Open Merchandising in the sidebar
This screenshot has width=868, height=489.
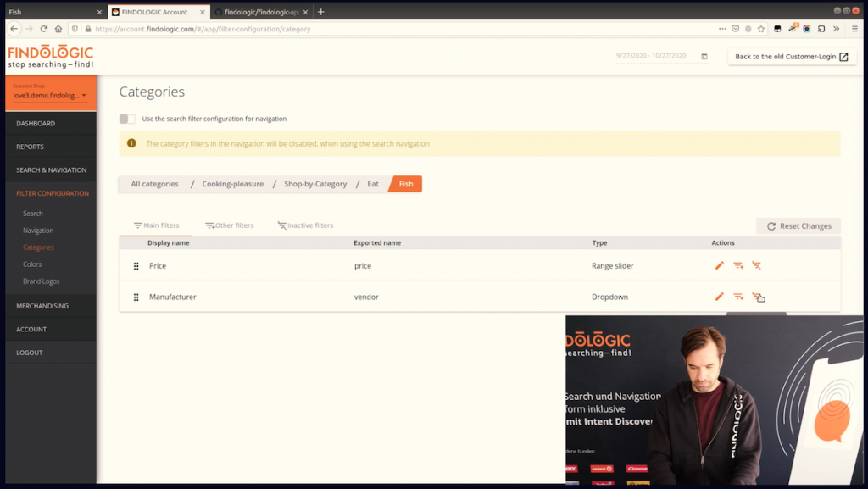[x=51, y=306]
